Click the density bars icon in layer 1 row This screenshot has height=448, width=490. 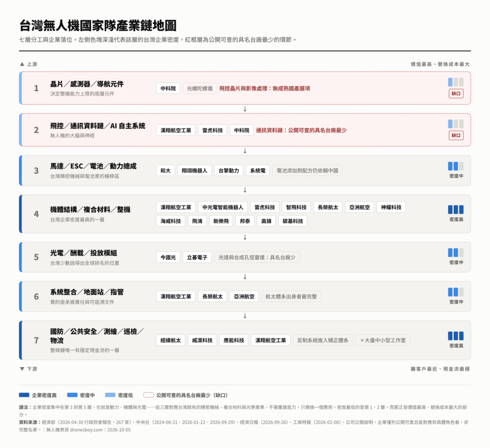pyautogui.click(x=456, y=82)
